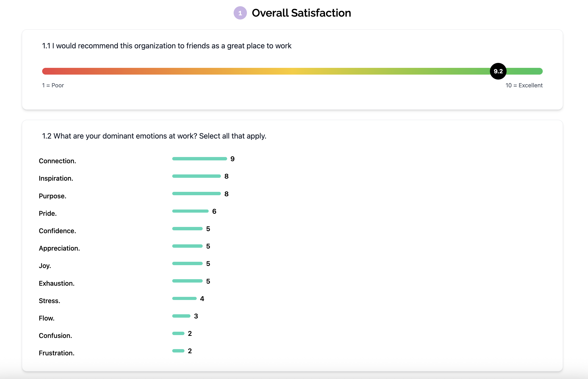Select the Confusion result bar

pos(178,333)
